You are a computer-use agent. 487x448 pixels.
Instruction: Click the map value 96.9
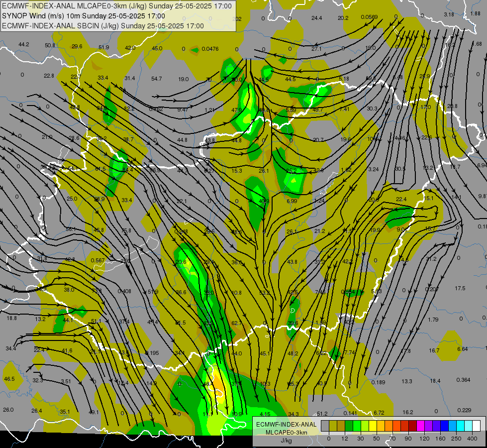(155, 170)
